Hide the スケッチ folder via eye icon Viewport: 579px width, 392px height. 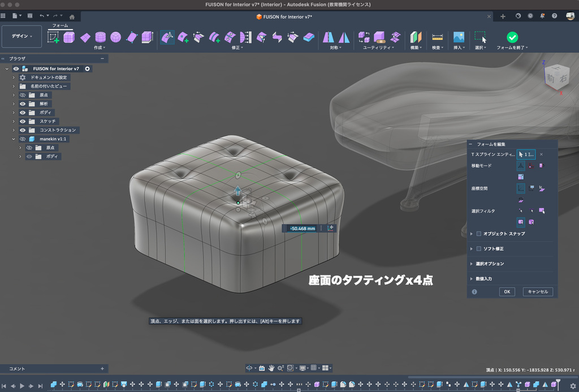(23, 121)
